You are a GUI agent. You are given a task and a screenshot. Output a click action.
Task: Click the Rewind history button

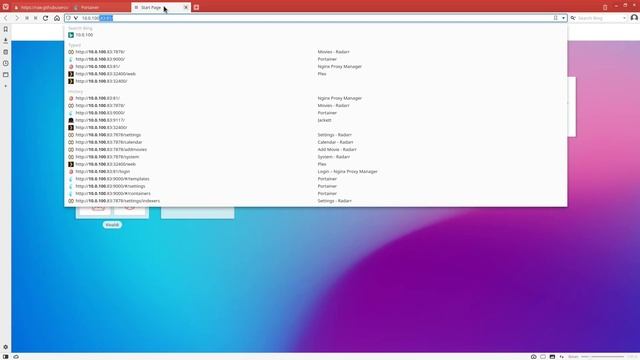pyautogui.click(x=27, y=18)
